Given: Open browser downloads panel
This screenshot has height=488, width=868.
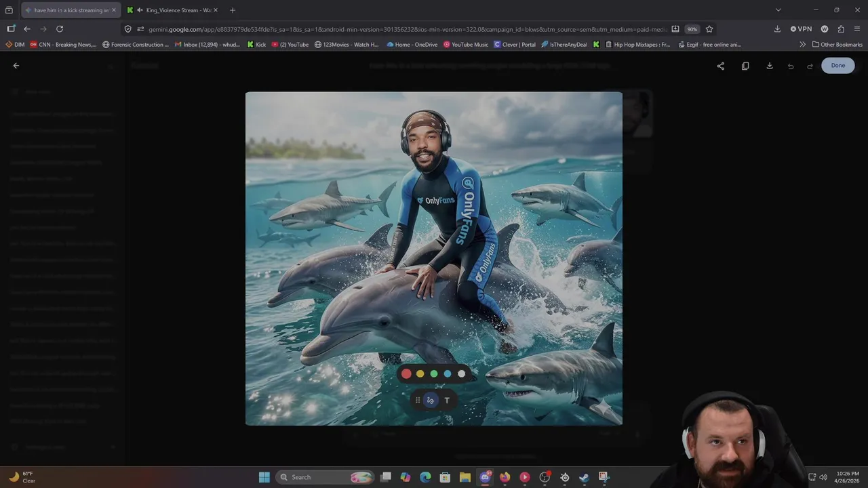Looking at the screenshot, I should [777, 29].
